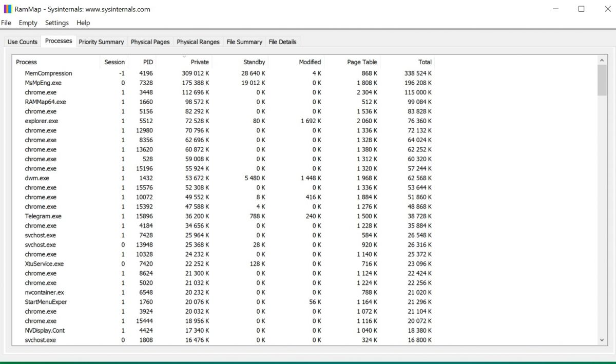The width and height of the screenshot is (616, 364).
Task: Click PID 1808 of svchost.exe
Action: point(146,340)
